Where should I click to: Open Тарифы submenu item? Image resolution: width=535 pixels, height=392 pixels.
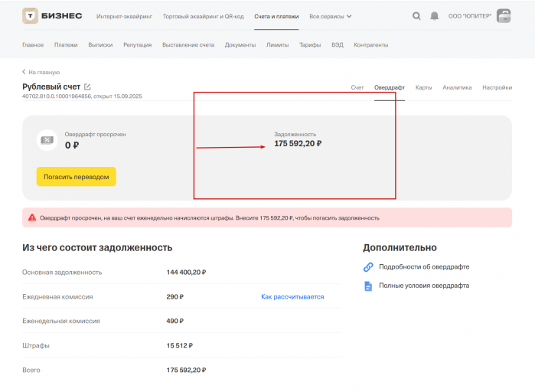coord(310,44)
